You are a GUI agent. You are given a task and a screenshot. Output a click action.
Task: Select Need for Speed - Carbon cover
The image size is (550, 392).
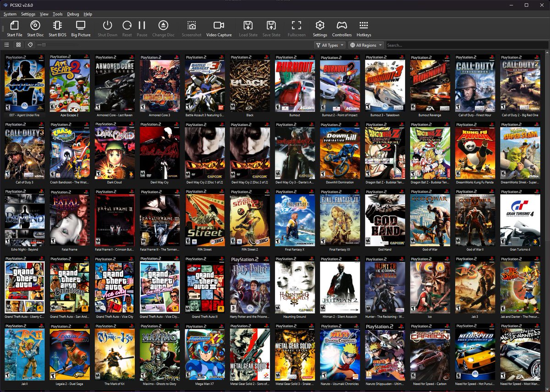[x=430, y=352]
